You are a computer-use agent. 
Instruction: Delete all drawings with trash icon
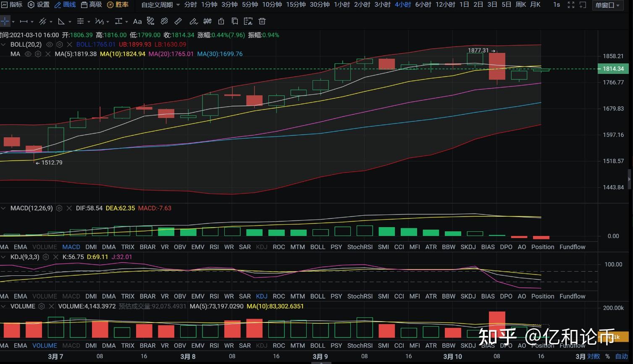point(262,21)
